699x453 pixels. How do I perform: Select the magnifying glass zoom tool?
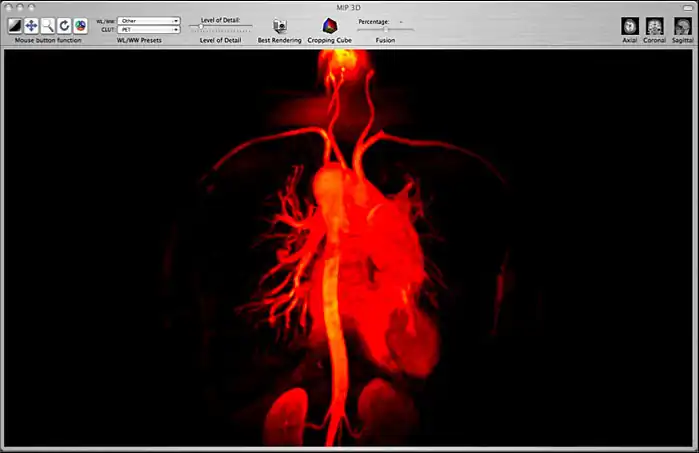[x=48, y=26]
